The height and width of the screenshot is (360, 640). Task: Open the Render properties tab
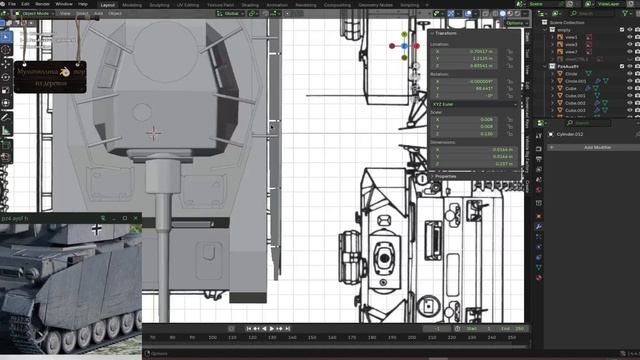coord(539,149)
